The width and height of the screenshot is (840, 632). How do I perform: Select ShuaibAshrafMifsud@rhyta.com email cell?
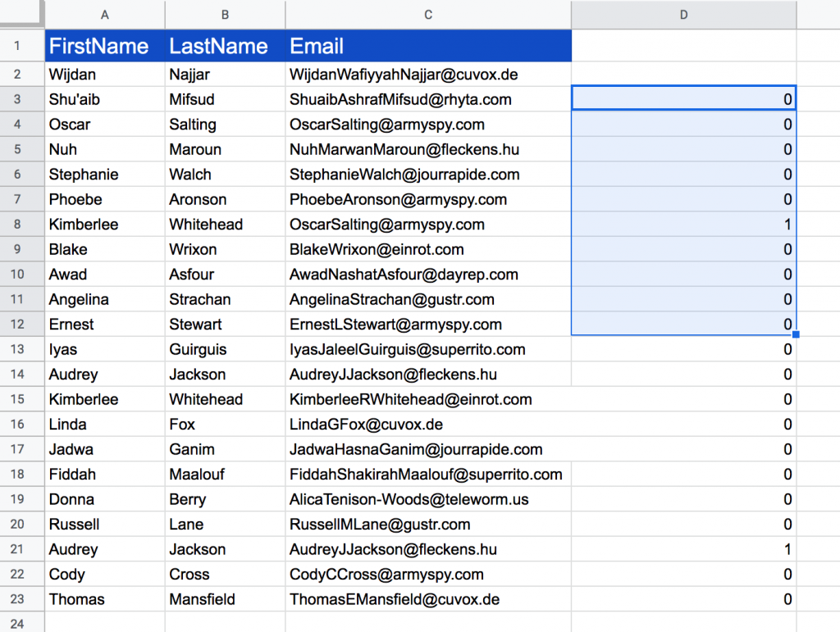click(428, 99)
